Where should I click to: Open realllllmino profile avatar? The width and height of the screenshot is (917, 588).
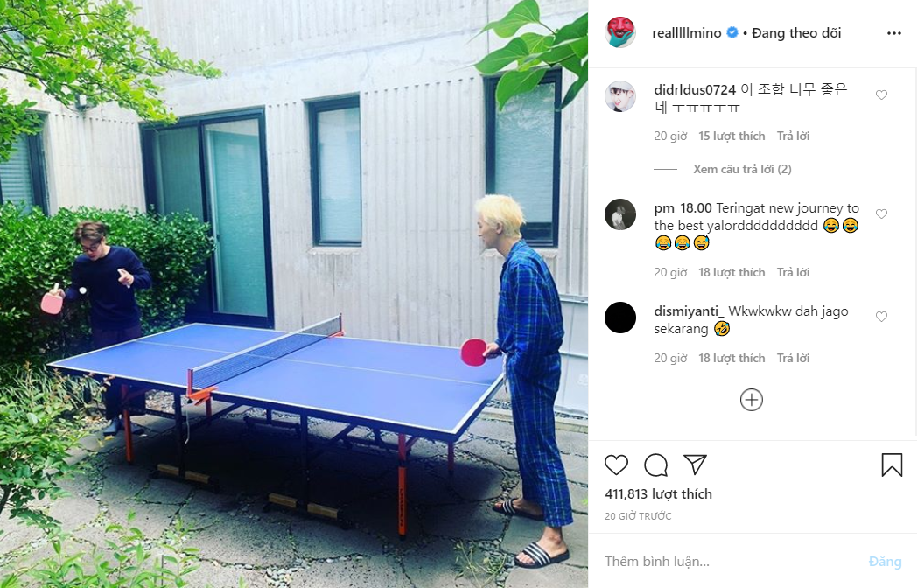(x=619, y=32)
